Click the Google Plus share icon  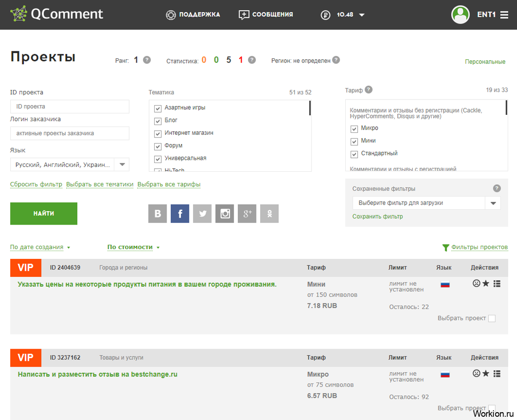247,213
